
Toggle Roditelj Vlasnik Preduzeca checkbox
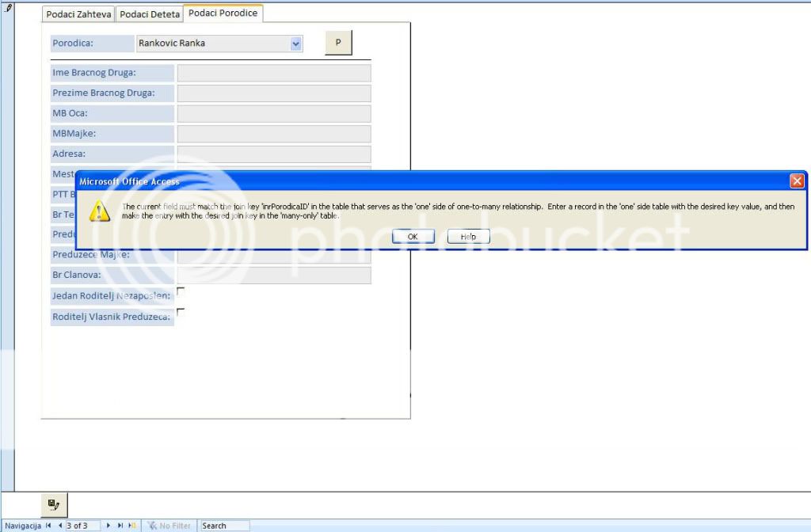[x=181, y=312]
